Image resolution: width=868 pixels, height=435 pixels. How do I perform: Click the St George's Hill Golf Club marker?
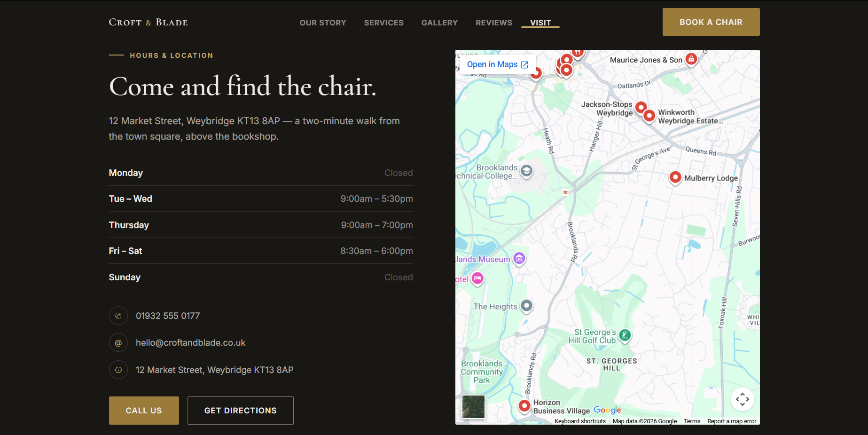[625, 335]
